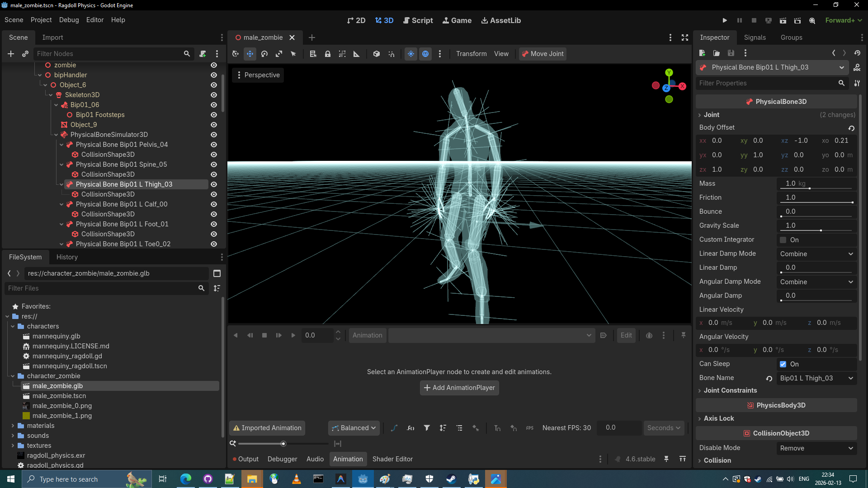Collapse the character_zombie folder
The height and width of the screenshot is (488, 868).
[x=13, y=376]
